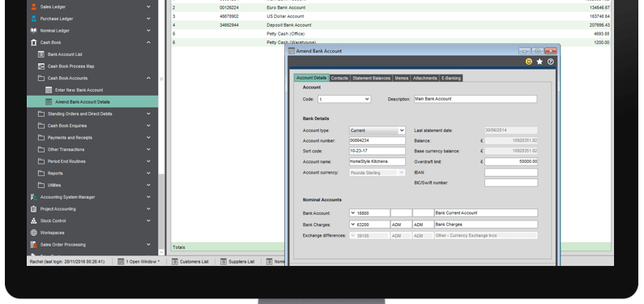Screen dimensions: 644x304
Task: Click the Amend Bank Account Details form icon
Action: [x=49, y=102]
